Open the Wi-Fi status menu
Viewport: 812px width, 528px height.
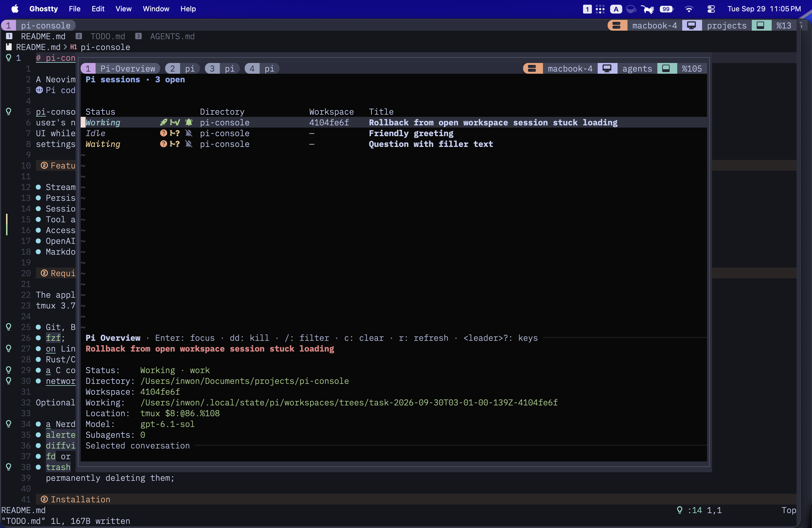coord(689,9)
